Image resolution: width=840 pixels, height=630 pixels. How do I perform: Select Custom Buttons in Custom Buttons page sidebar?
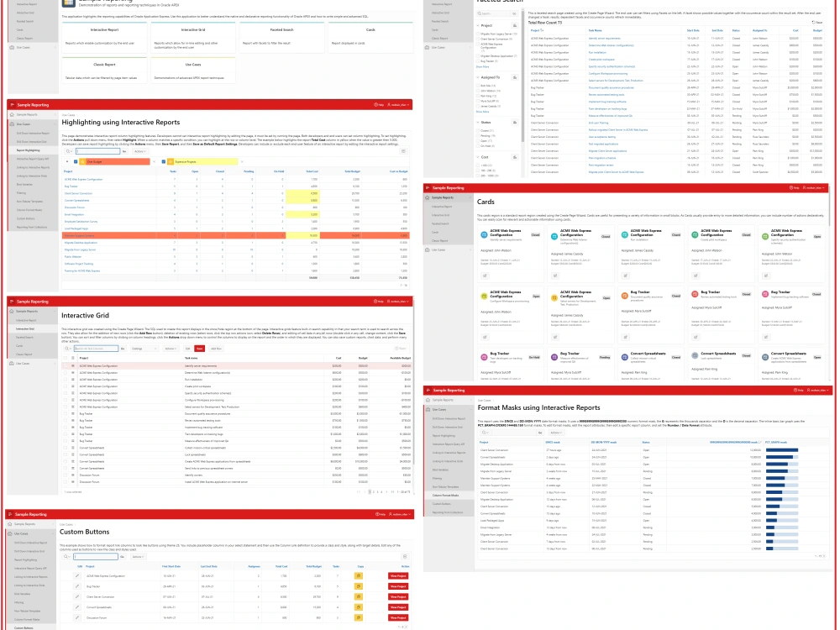pos(30,627)
